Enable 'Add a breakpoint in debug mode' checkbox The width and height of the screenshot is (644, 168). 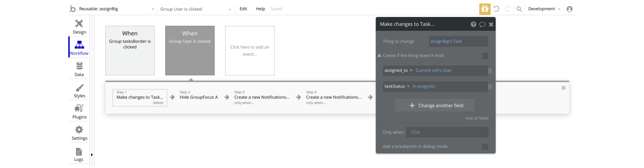(x=485, y=146)
